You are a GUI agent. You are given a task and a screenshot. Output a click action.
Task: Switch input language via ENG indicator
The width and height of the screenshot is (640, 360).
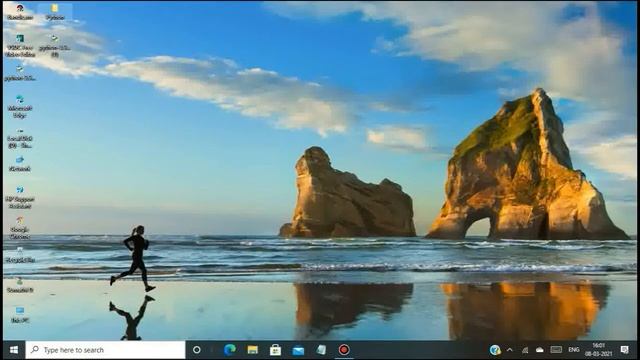tap(573, 350)
